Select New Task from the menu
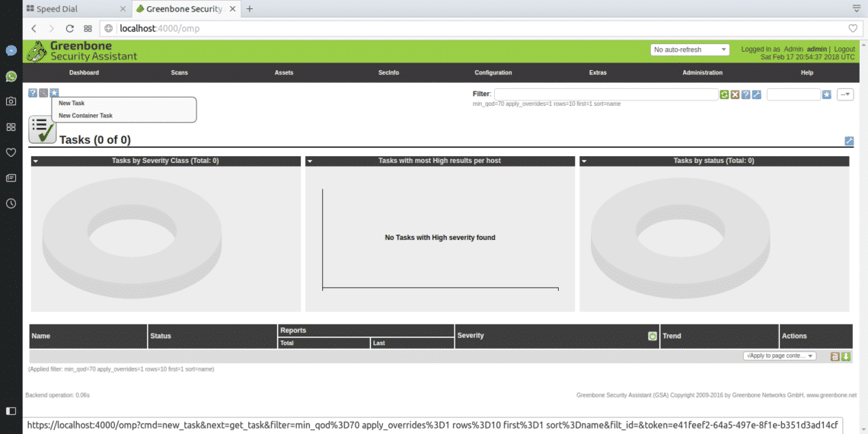This screenshot has height=434, width=868. [x=72, y=103]
